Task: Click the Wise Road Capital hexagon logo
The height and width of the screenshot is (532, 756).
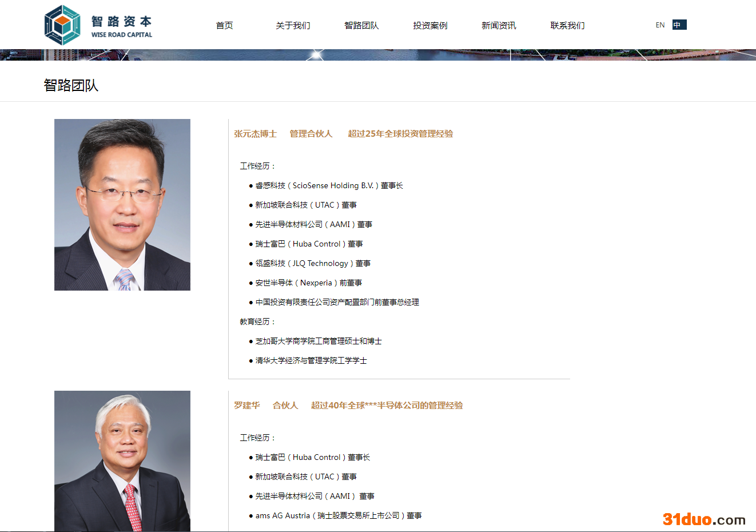Action: pos(62,25)
